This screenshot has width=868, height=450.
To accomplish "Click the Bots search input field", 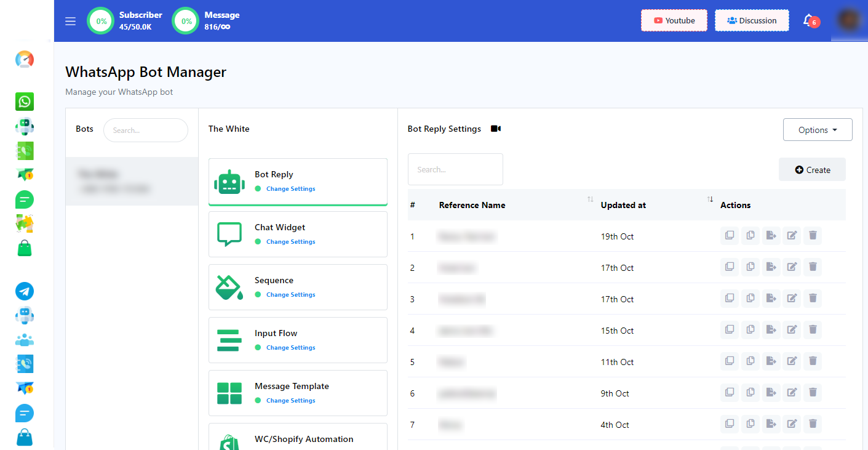I will click(146, 131).
